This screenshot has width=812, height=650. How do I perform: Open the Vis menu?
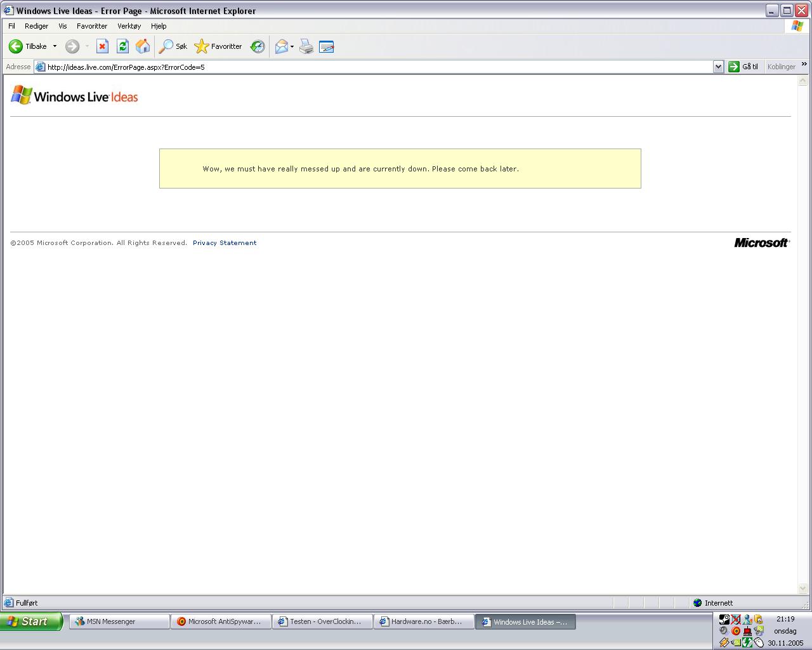(62, 26)
